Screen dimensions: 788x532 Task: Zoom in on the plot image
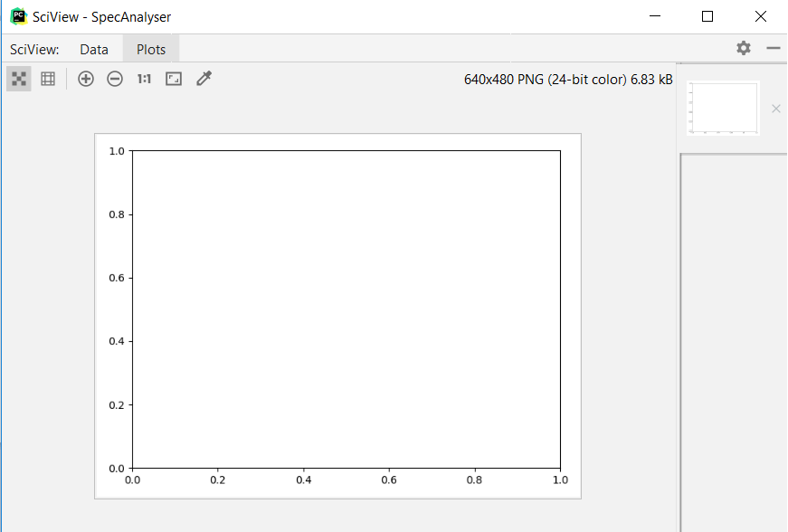86,79
